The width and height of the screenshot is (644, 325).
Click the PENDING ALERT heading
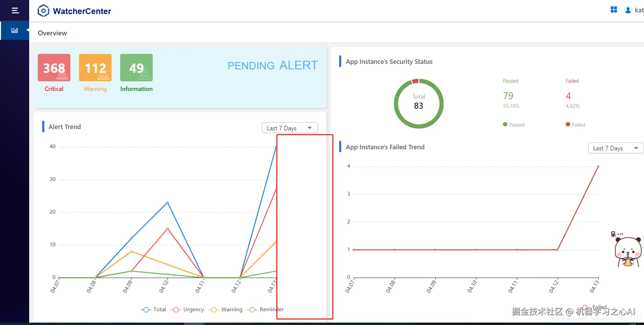[x=273, y=65]
